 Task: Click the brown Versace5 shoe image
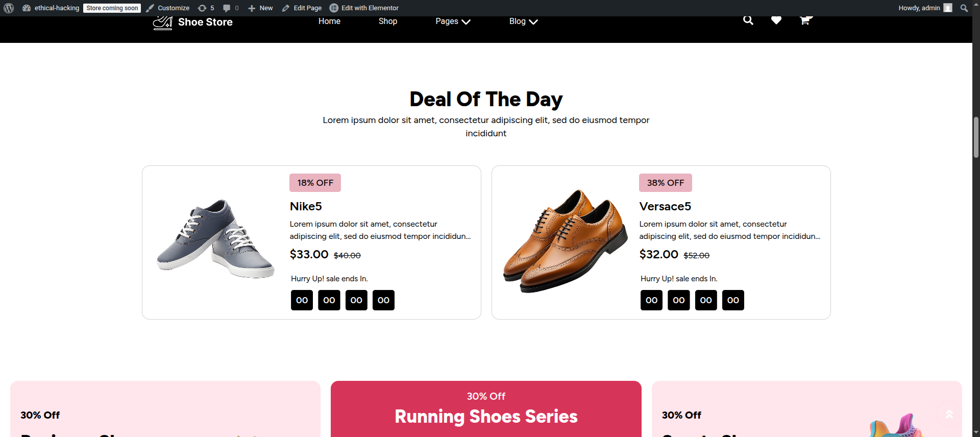pos(565,241)
